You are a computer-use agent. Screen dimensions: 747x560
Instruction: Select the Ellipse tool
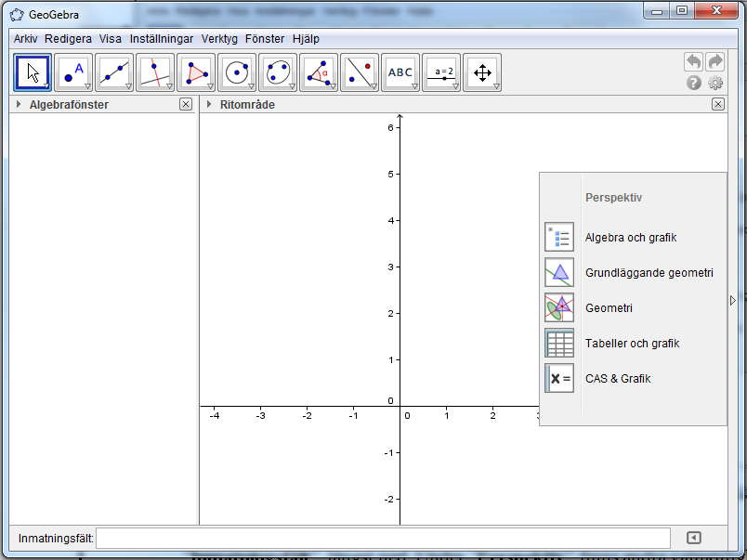(278, 72)
